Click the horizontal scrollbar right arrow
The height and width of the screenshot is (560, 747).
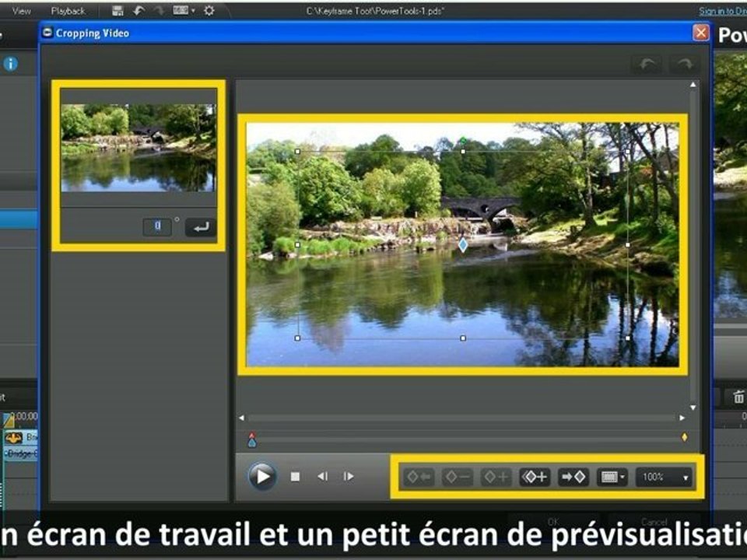[x=682, y=418]
